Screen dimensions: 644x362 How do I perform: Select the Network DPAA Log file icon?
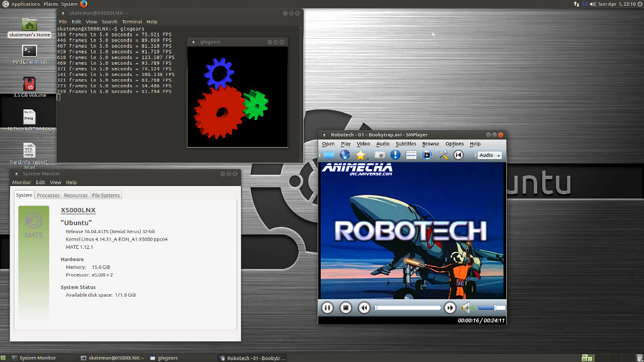click(30, 120)
